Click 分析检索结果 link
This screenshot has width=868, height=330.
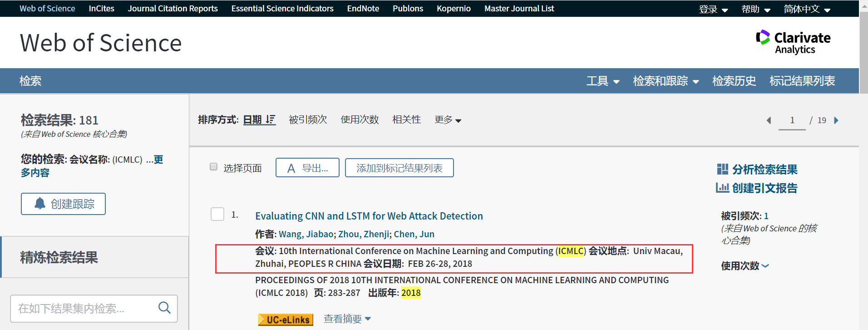click(764, 170)
